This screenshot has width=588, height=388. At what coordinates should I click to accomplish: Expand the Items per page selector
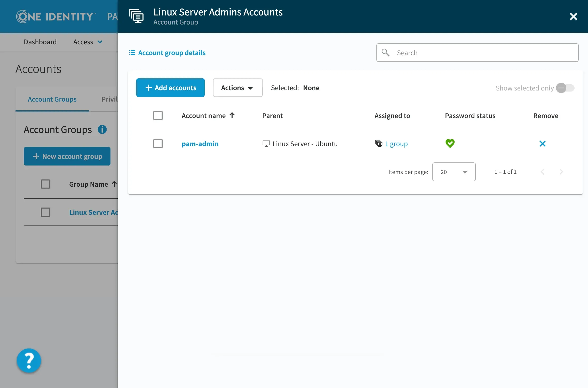click(454, 172)
